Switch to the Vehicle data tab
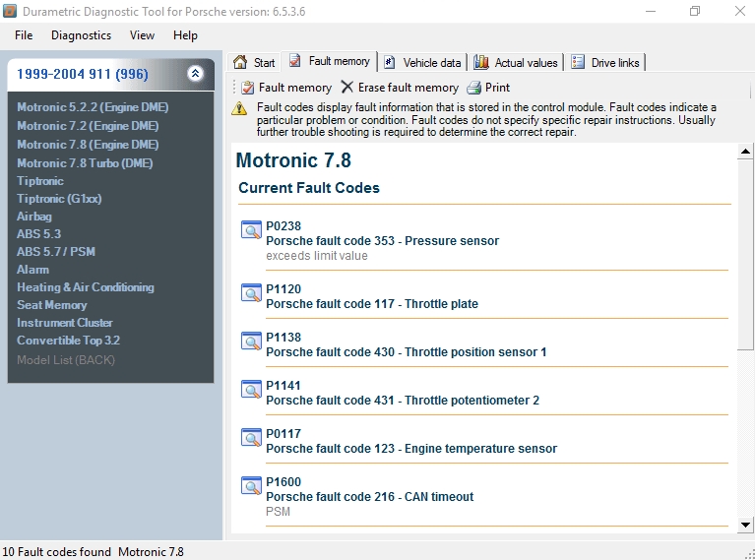The width and height of the screenshot is (755, 560). tap(423, 62)
